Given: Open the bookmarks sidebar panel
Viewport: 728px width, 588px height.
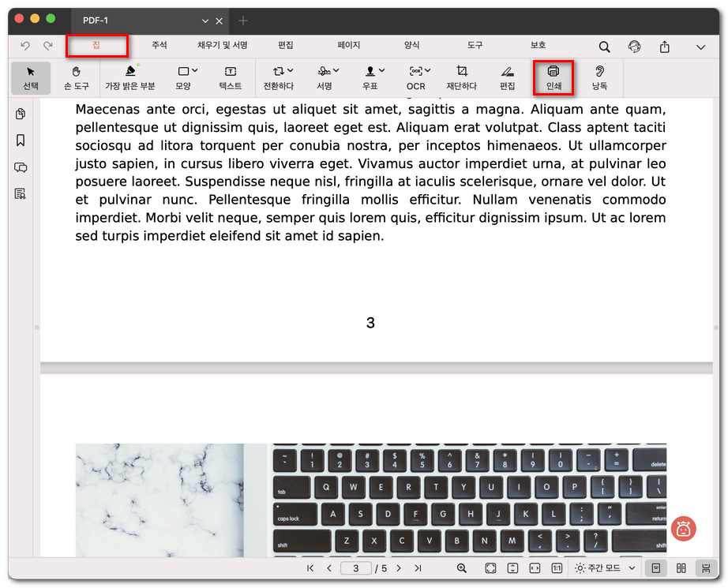Looking at the screenshot, I should pyautogui.click(x=21, y=140).
